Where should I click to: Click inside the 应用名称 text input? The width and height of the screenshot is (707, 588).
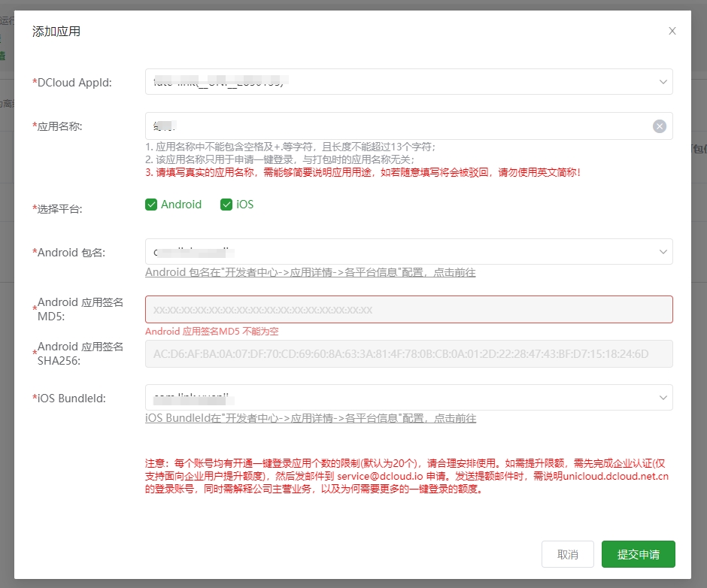point(399,126)
